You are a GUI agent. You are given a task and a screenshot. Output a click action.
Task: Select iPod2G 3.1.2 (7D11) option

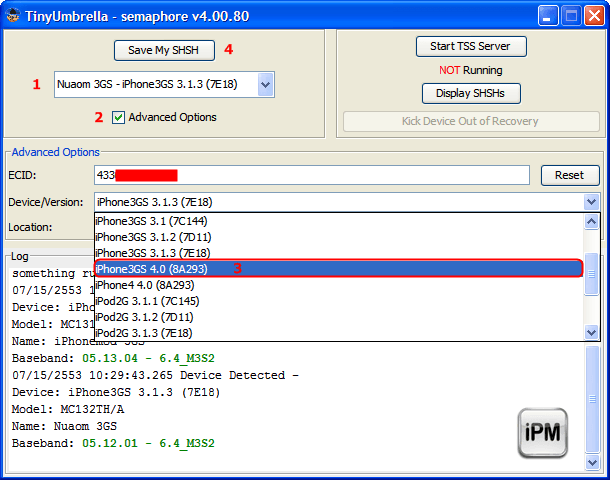click(338, 317)
